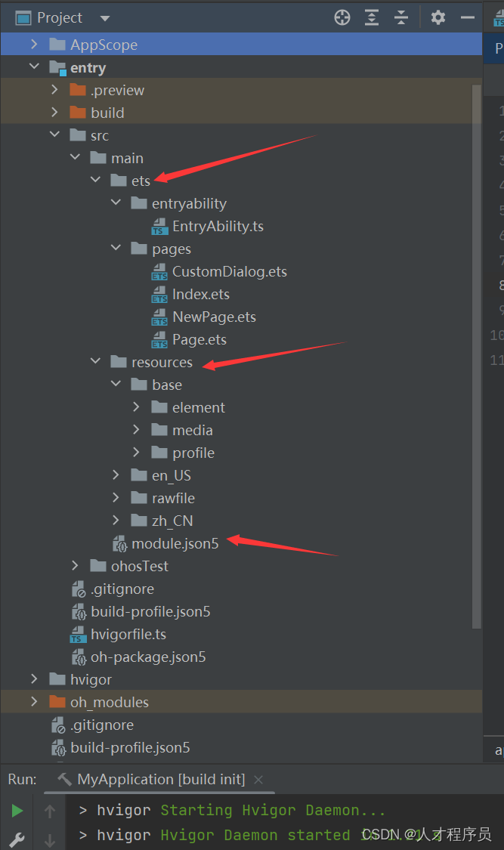Open Project panel settings gear
Screen dimensions: 504x850
(438, 17)
